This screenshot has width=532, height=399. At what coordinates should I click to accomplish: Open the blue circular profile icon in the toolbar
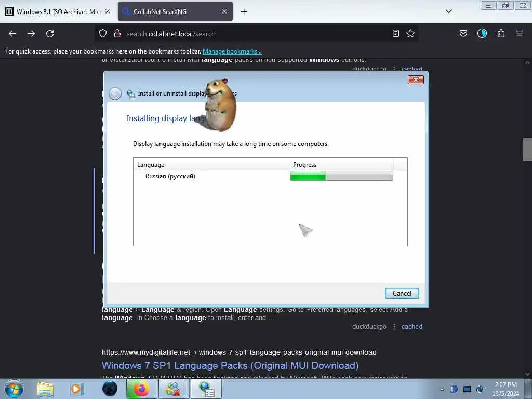482,33
